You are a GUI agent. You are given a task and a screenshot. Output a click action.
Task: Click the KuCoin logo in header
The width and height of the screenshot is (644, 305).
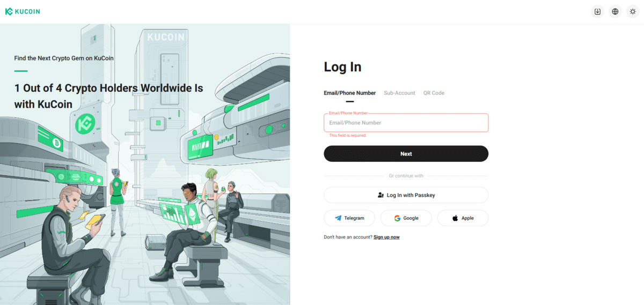click(23, 11)
